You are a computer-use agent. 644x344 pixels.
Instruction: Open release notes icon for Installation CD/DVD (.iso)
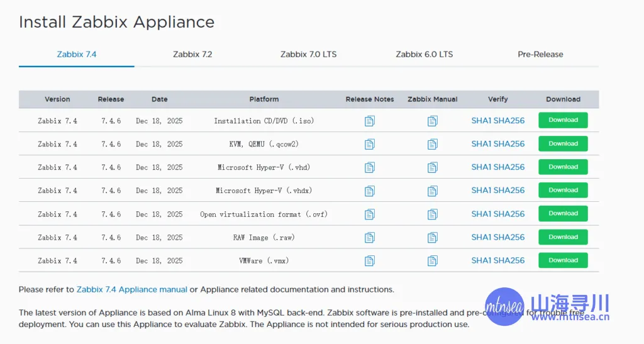tap(370, 121)
